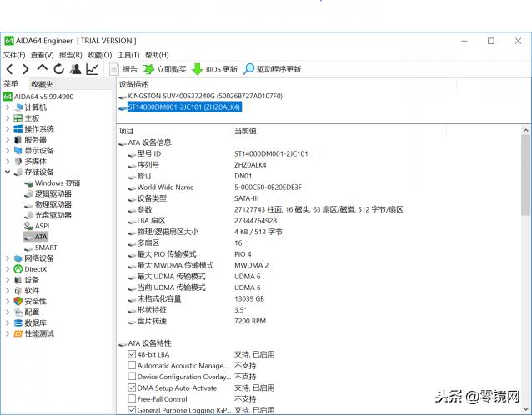
Task: Click the 立即购买 green star icon
Action: (148, 69)
